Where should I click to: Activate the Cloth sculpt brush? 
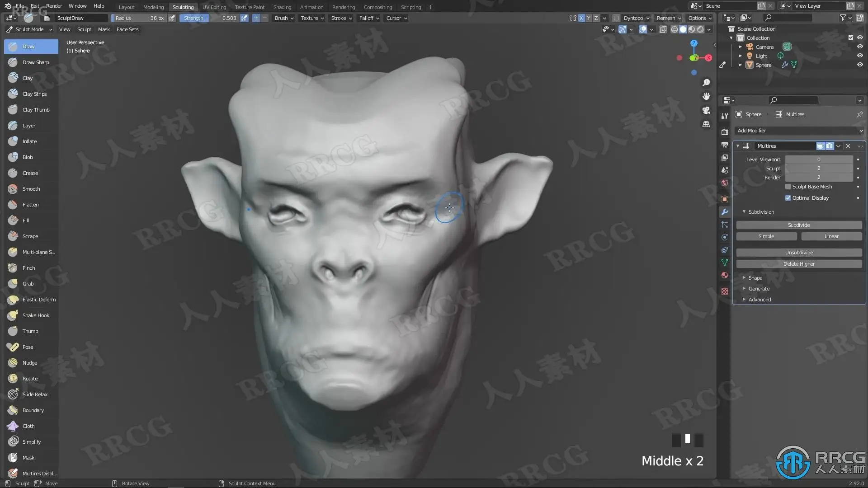coord(28,426)
